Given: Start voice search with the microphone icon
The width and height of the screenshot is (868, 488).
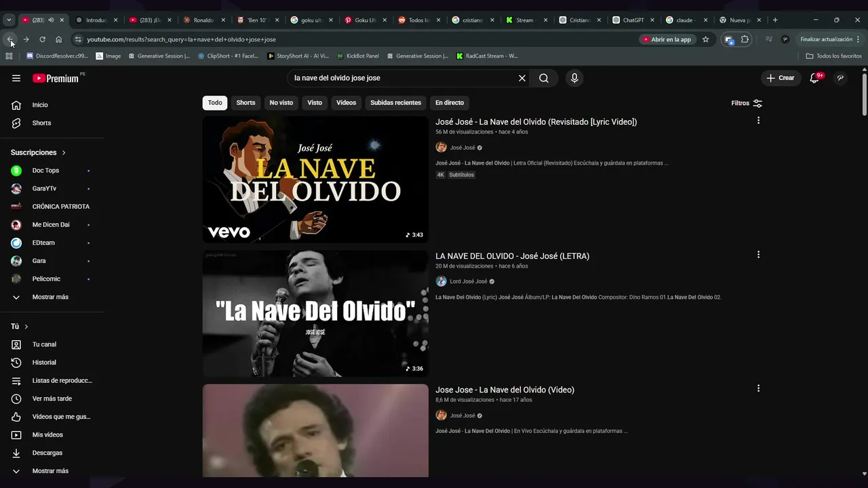Looking at the screenshot, I should [574, 78].
